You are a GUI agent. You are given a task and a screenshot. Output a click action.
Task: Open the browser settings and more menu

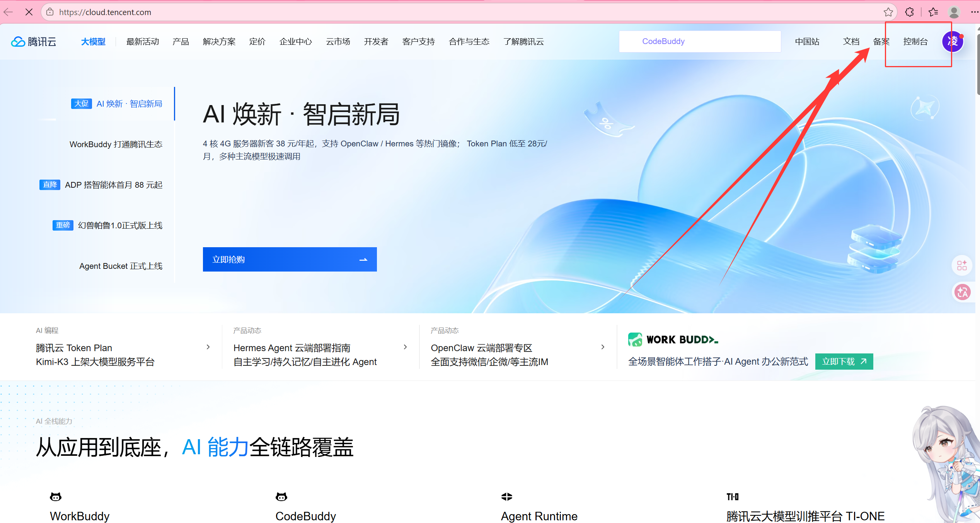tap(975, 12)
